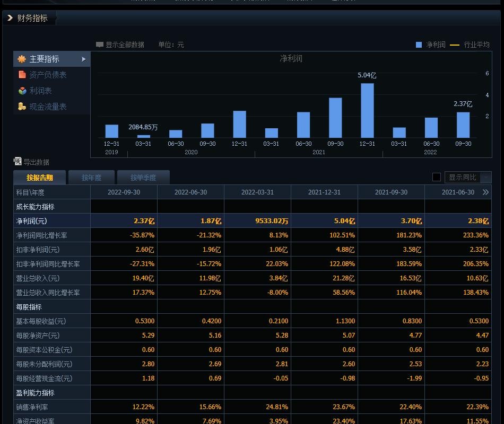Enable the 显示同比 checkbox
The height and width of the screenshot is (424, 504).
pos(437,177)
